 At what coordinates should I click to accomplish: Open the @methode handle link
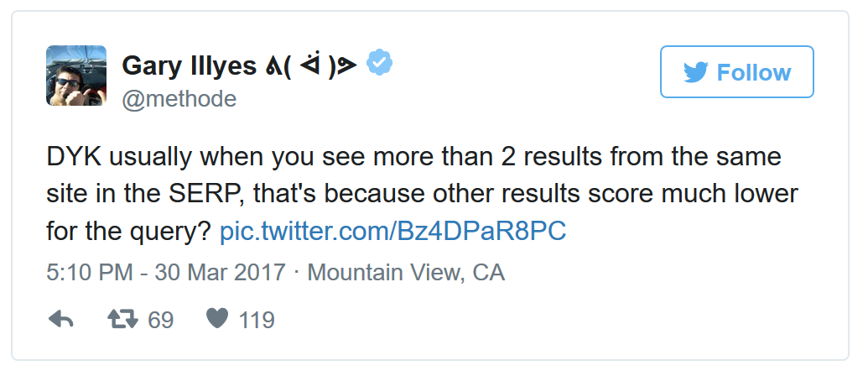tap(179, 99)
